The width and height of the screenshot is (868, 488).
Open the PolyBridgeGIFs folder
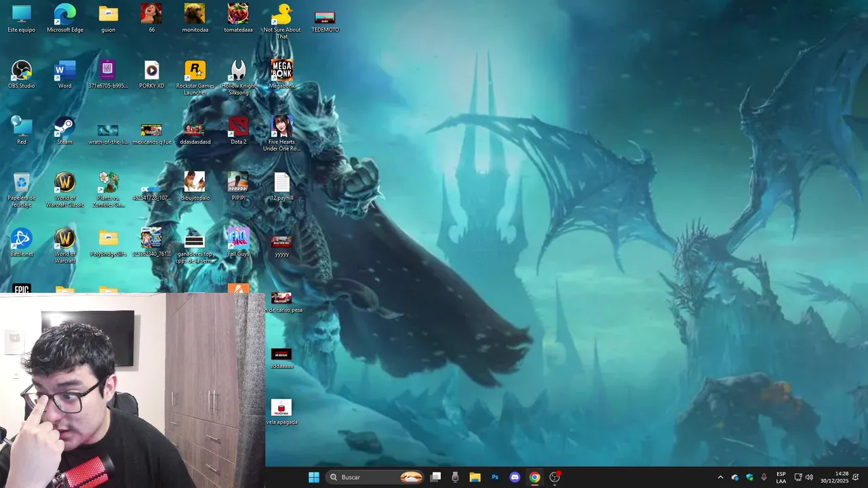(x=108, y=243)
